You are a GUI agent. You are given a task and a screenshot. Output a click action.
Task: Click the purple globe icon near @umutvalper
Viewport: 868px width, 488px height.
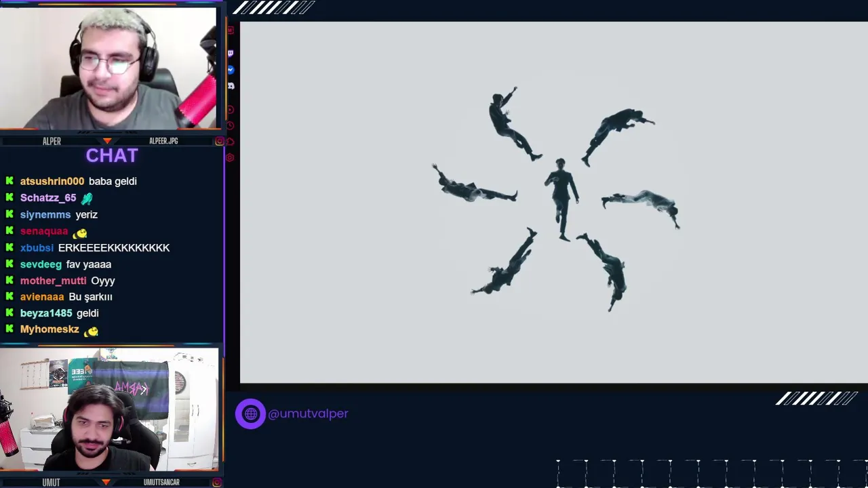click(250, 413)
